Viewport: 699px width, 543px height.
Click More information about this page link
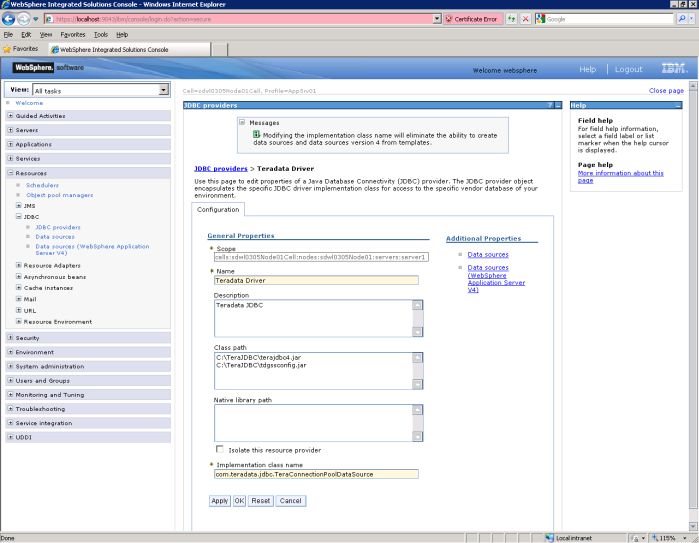coord(620,177)
